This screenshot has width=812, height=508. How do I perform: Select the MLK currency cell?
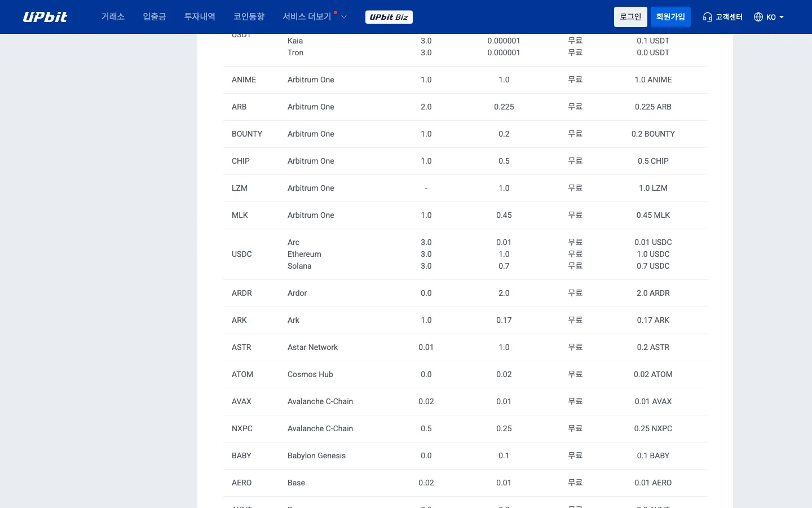240,215
